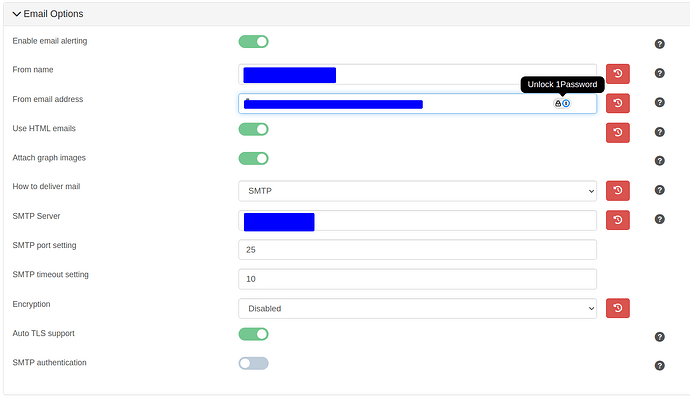Toggle Use HTML emails off
The image size is (690, 398).
coord(253,129)
